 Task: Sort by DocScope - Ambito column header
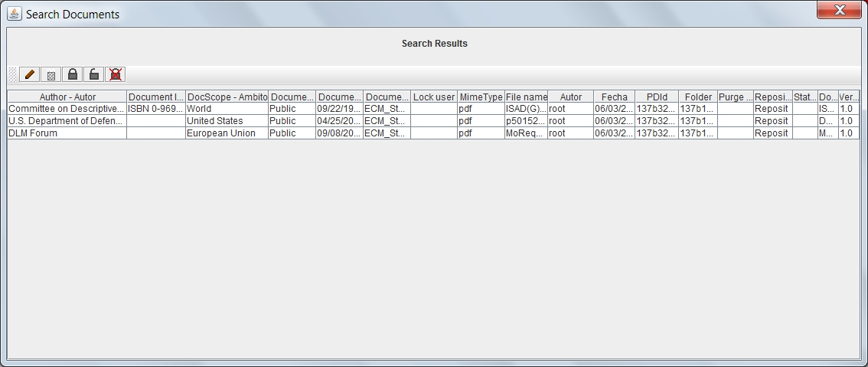point(227,97)
